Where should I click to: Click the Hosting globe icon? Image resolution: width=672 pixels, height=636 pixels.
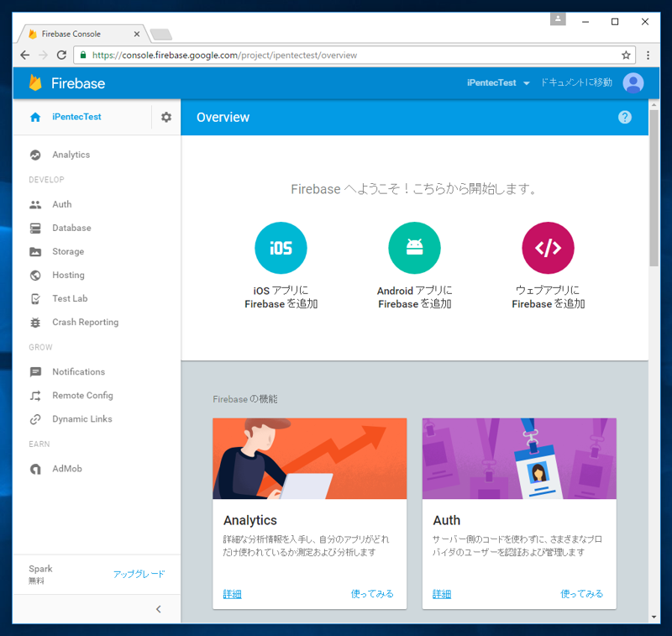[35, 275]
